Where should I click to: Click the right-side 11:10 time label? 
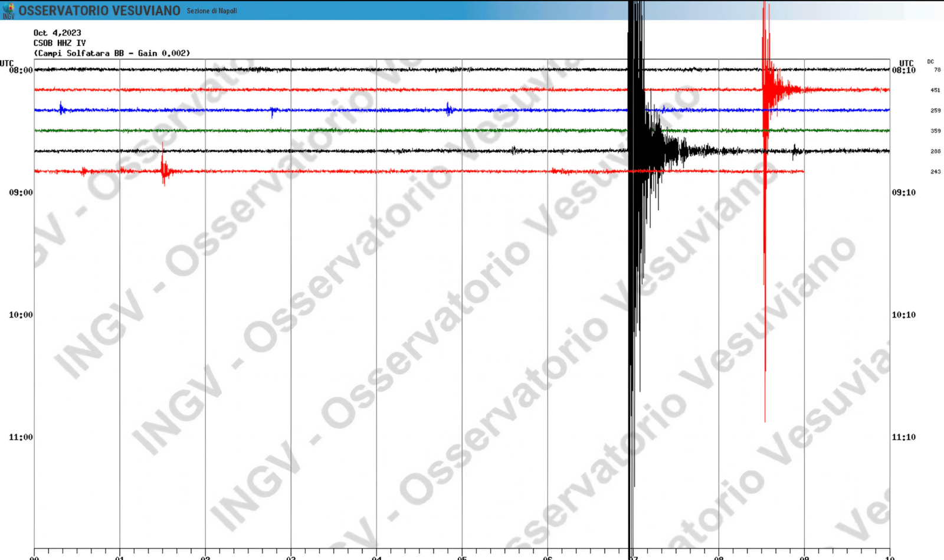point(904,437)
